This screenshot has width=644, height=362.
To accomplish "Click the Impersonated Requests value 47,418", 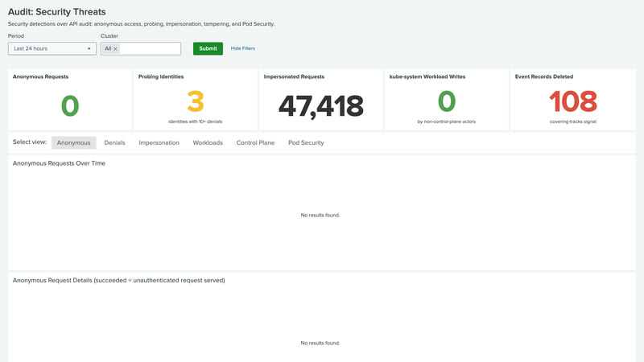I will pyautogui.click(x=320, y=106).
